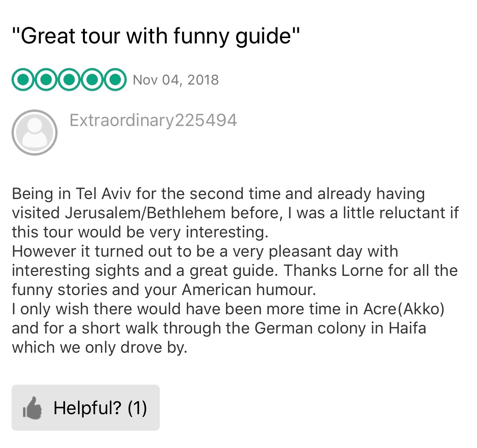Click the helpful count (1)
477x448 pixels.
137,408
